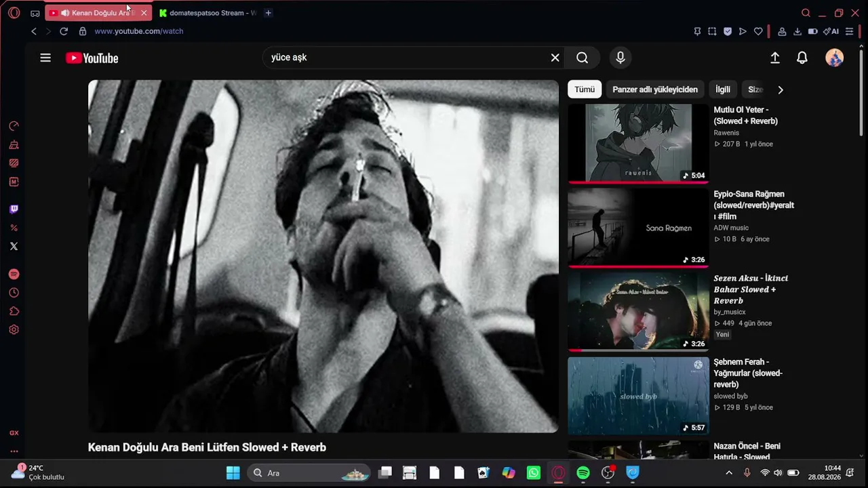This screenshot has height=488, width=868.
Task: Open the GX Corner sidebar button
Action: pyautogui.click(x=14, y=432)
